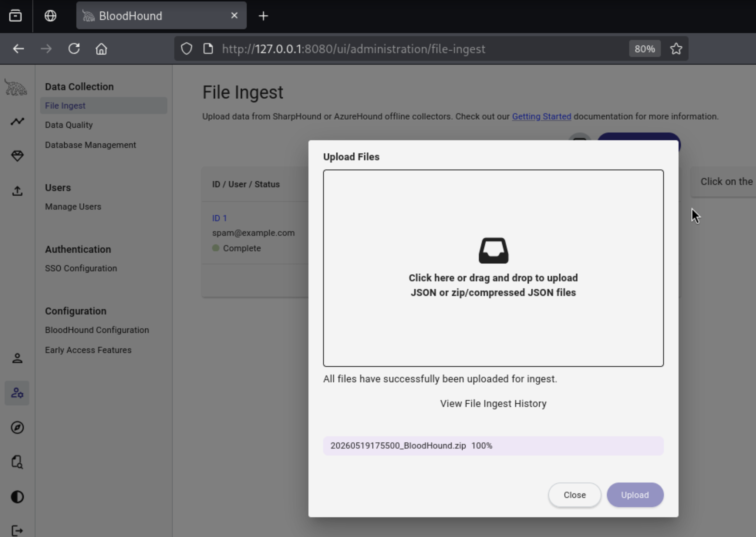Viewport: 756px width, 537px height.
Task: Click the 20260519175500_BloodHound.zip upload progress row
Action: tap(493, 446)
